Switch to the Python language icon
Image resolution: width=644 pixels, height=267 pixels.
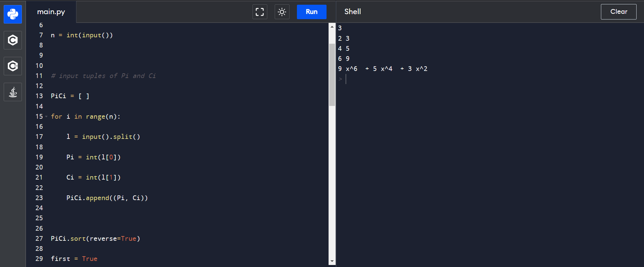[x=13, y=14]
